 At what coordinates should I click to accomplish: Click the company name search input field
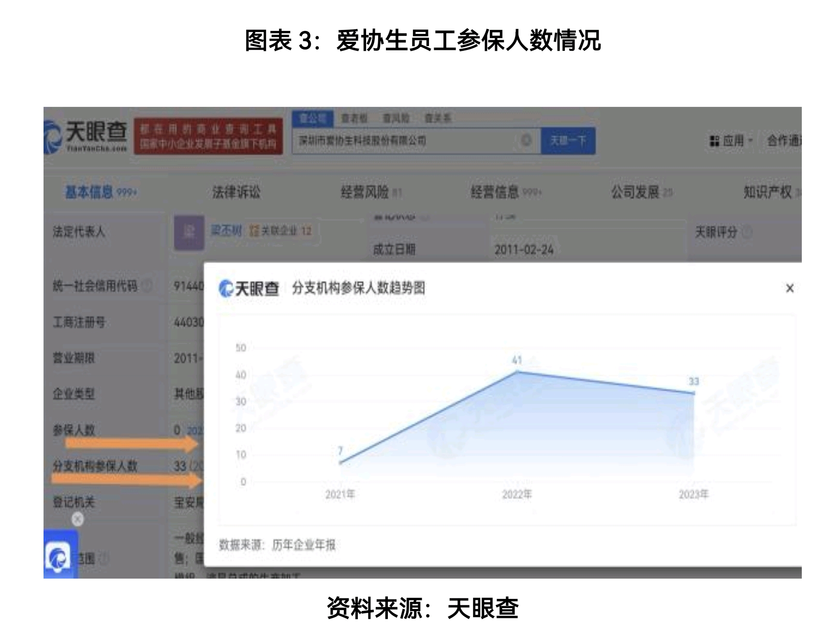406,141
